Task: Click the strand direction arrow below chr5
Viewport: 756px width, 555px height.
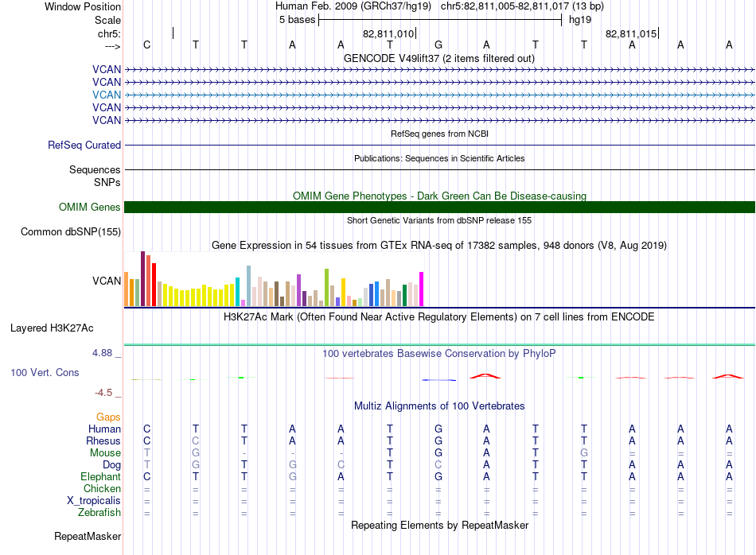Action: tap(111, 46)
